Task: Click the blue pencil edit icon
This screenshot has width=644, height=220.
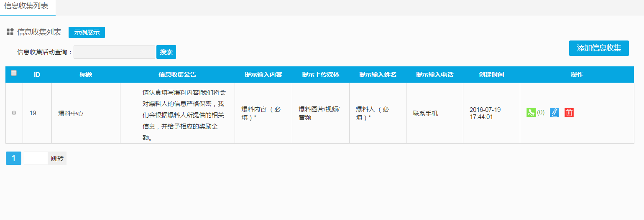Action: coord(554,112)
